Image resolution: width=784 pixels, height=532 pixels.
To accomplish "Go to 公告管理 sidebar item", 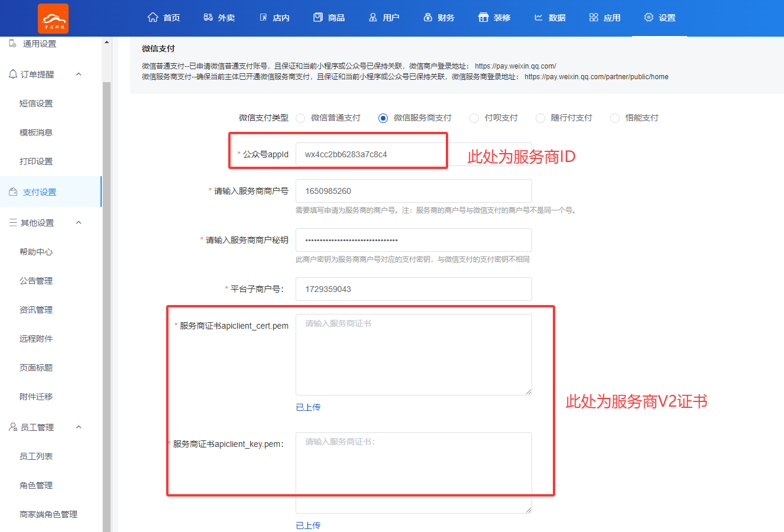I will 36,281.
